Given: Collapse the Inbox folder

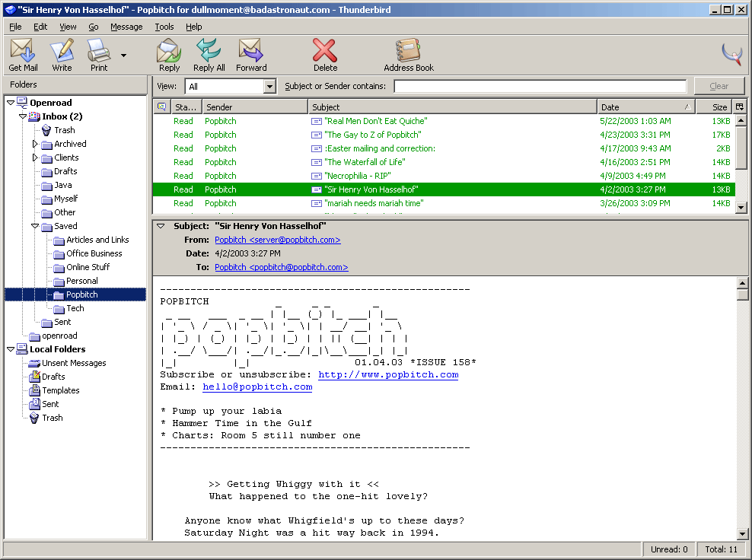Looking at the screenshot, I should 23,116.
